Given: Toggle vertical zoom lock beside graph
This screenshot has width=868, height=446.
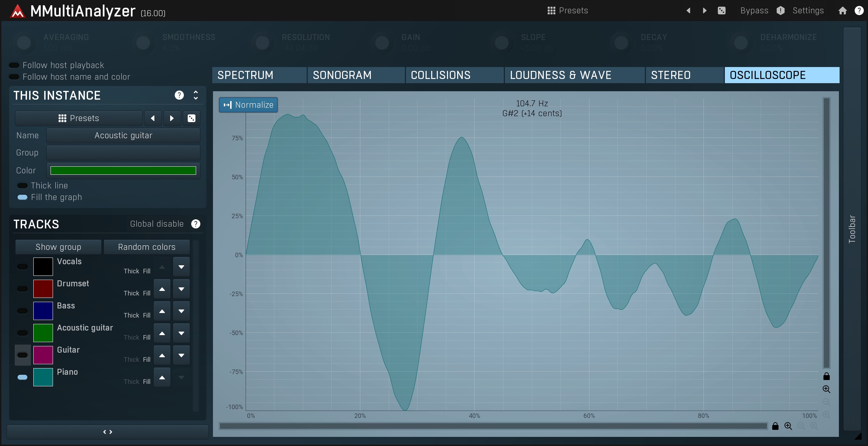Looking at the screenshot, I should pos(827,376).
